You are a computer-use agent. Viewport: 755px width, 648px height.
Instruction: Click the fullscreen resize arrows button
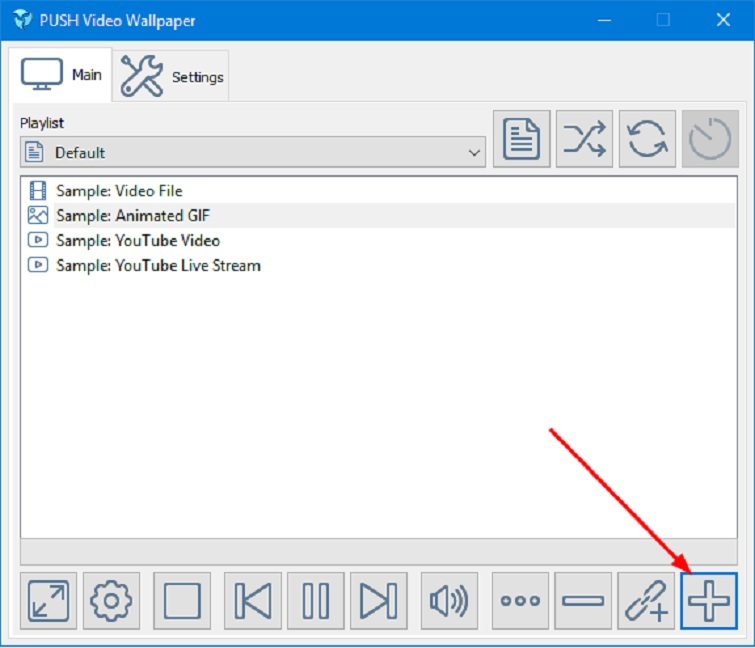(x=49, y=601)
